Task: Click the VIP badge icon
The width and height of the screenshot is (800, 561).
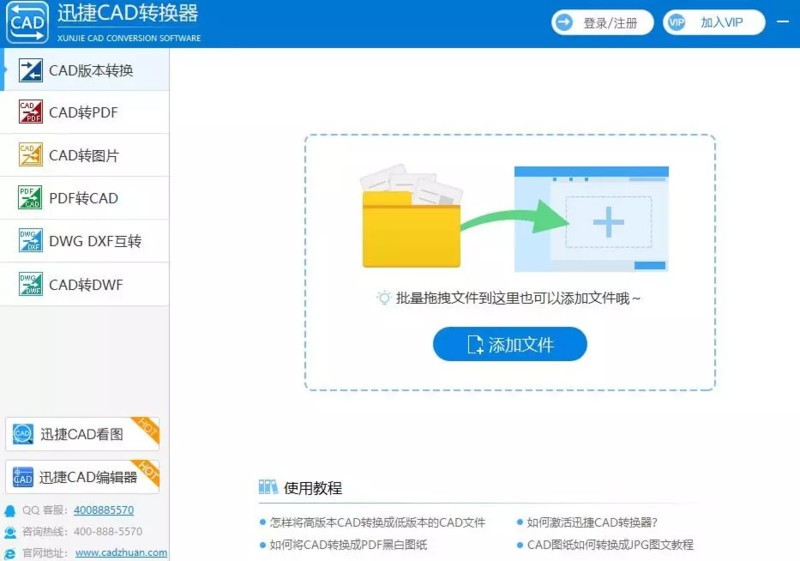Action: [x=677, y=22]
